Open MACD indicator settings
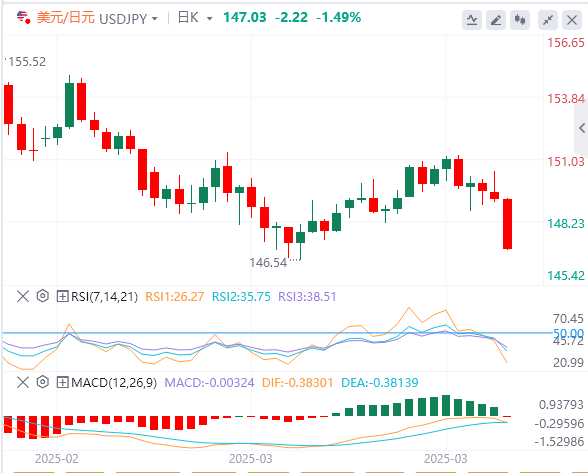Viewport: 588px width, 473px height. click(43, 382)
